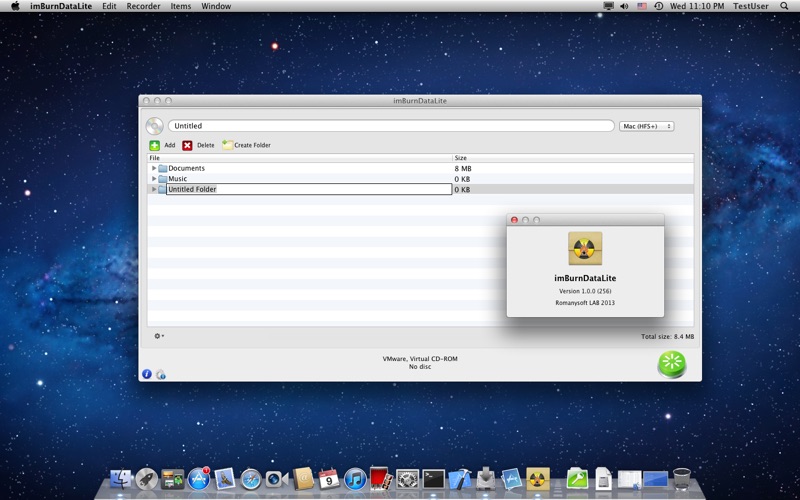Open the App Store from the Dock
Viewport: 800px width, 500px height.
198,479
